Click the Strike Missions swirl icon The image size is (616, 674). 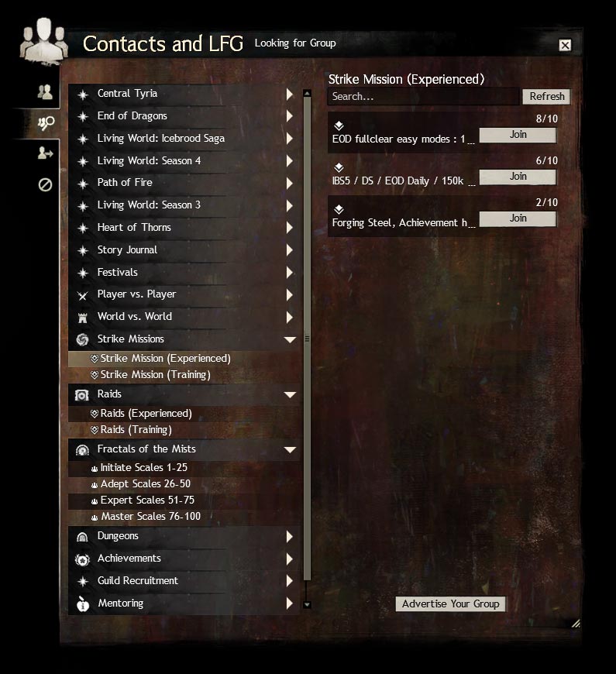[82, 339]
